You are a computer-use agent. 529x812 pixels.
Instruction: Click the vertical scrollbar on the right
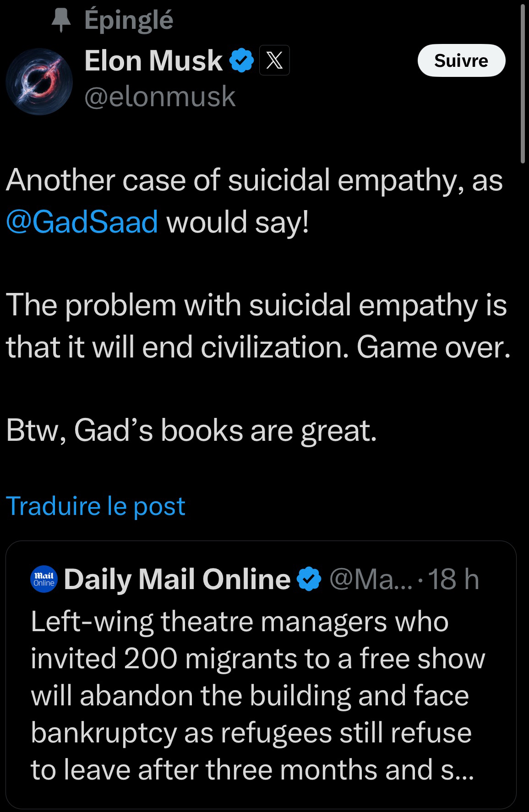click(x=523, y=82)
